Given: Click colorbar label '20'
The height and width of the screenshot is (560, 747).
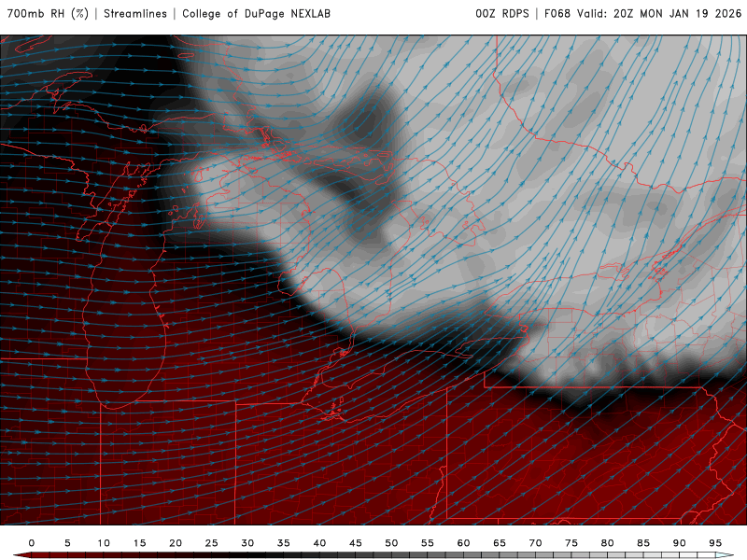Looking at the screenshot, I should [x=176, y=543].
